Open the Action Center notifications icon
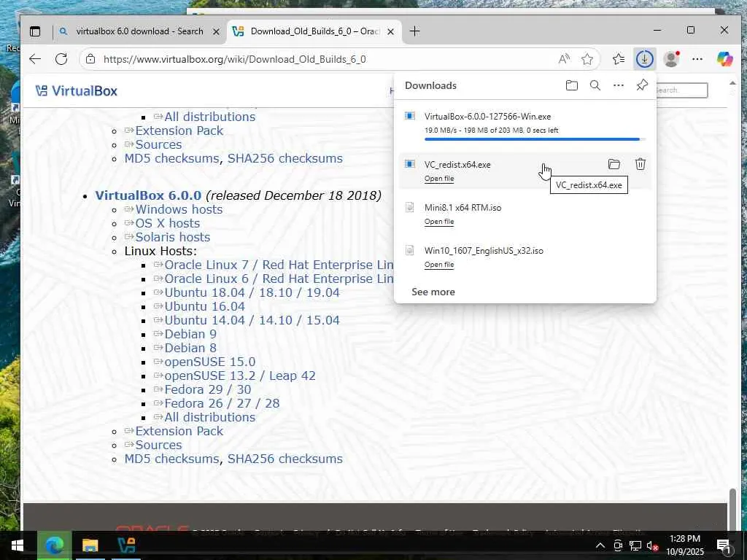This screenshot has width=747, height=560. [724, 545]
